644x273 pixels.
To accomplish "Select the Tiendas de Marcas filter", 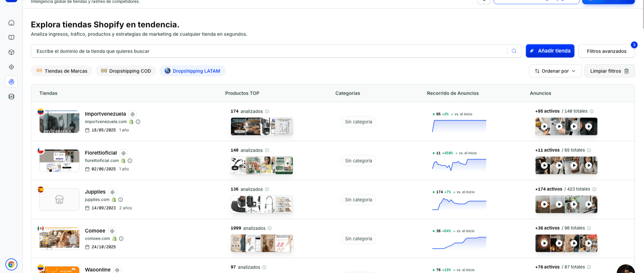I will click(62, 71).
